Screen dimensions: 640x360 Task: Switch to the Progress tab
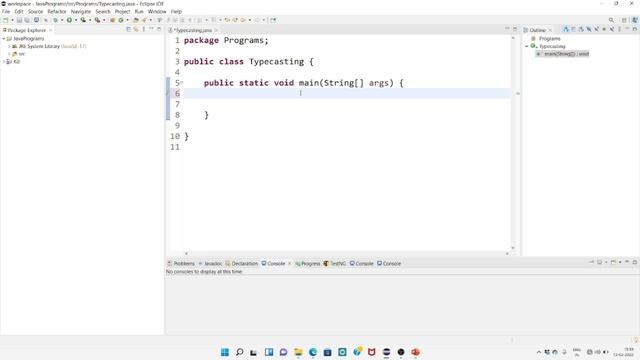coord(308,264)
